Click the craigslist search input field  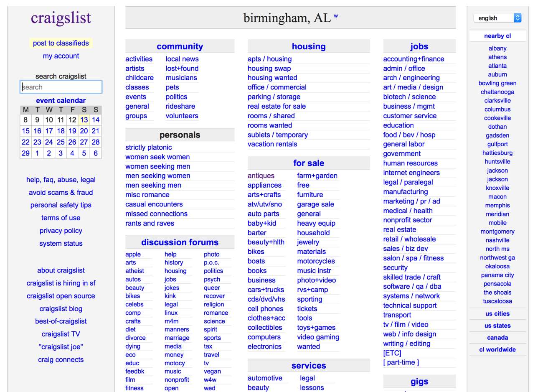61,87
